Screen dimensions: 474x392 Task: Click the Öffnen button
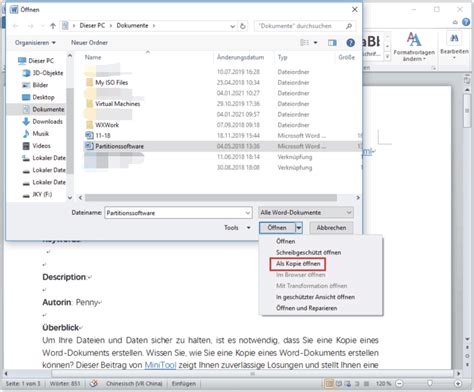[x=277, y=228]
